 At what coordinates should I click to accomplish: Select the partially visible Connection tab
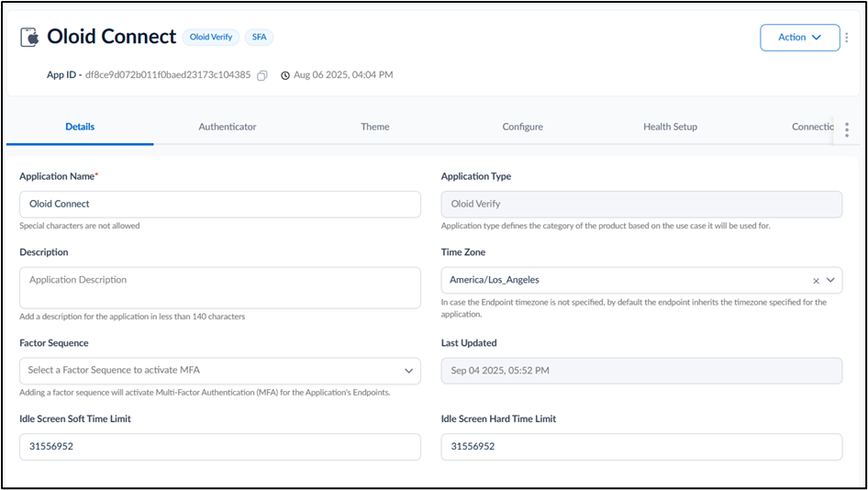coord(813,127)
